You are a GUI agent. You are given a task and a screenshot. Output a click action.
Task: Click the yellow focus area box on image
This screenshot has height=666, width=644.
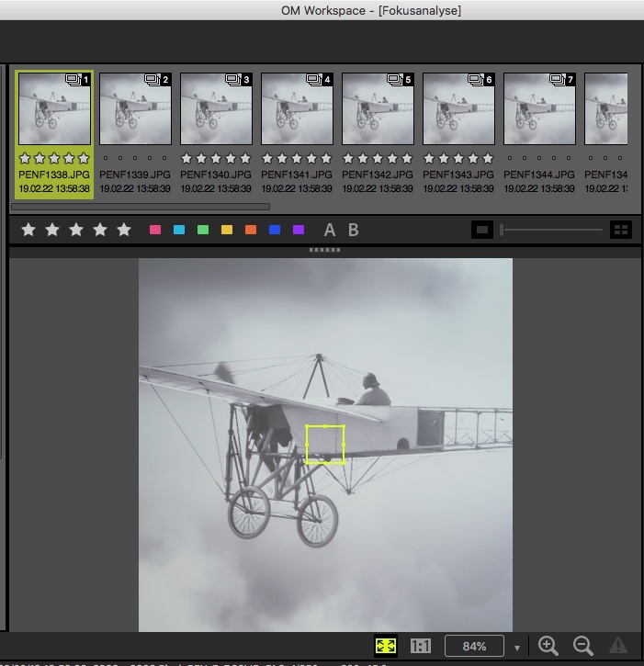(x=325, y=445)
